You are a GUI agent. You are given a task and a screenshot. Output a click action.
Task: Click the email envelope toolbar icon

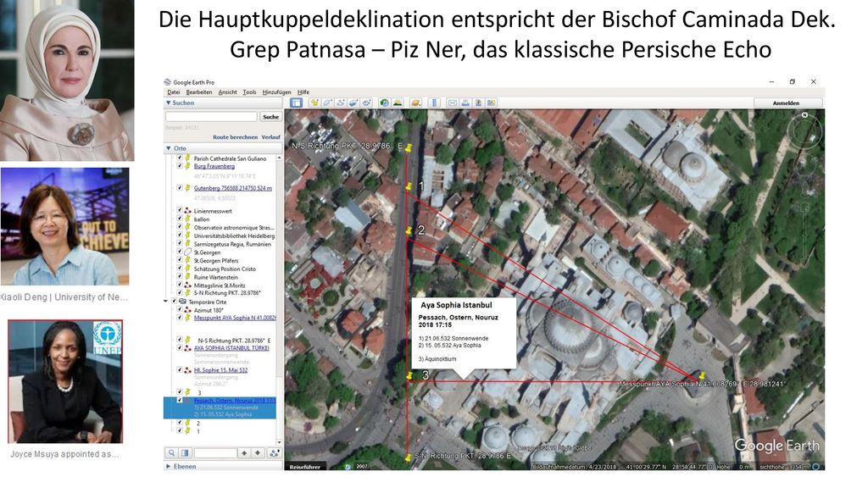[x=453, y=103]
